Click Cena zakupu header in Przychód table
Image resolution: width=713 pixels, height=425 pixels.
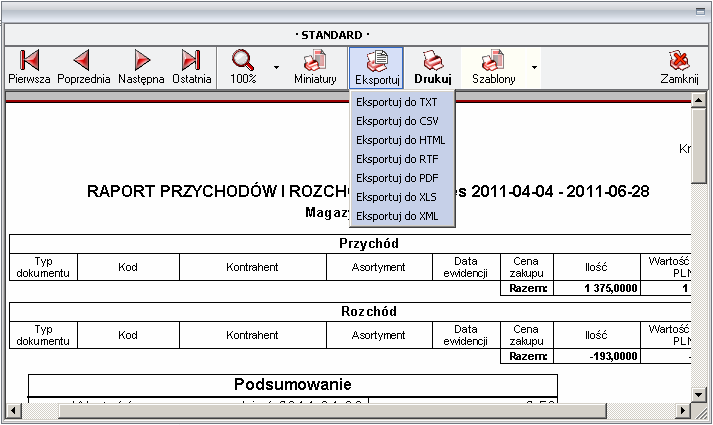click(x=526, y=267)
